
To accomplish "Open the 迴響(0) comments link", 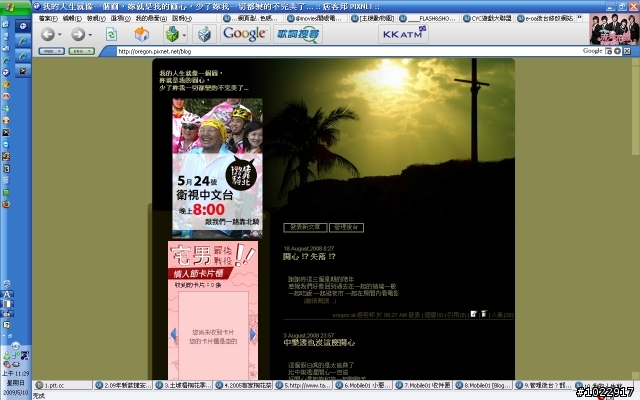I will click(x=434, y=315).
